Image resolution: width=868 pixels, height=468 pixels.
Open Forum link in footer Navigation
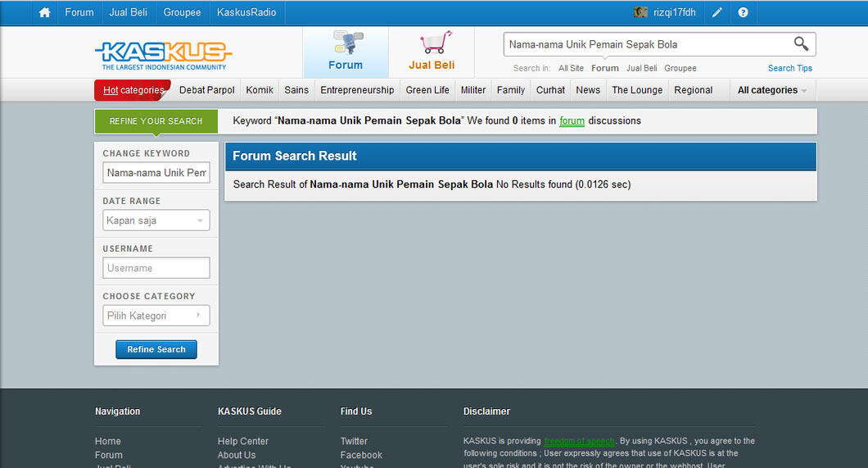pos(108,455)
